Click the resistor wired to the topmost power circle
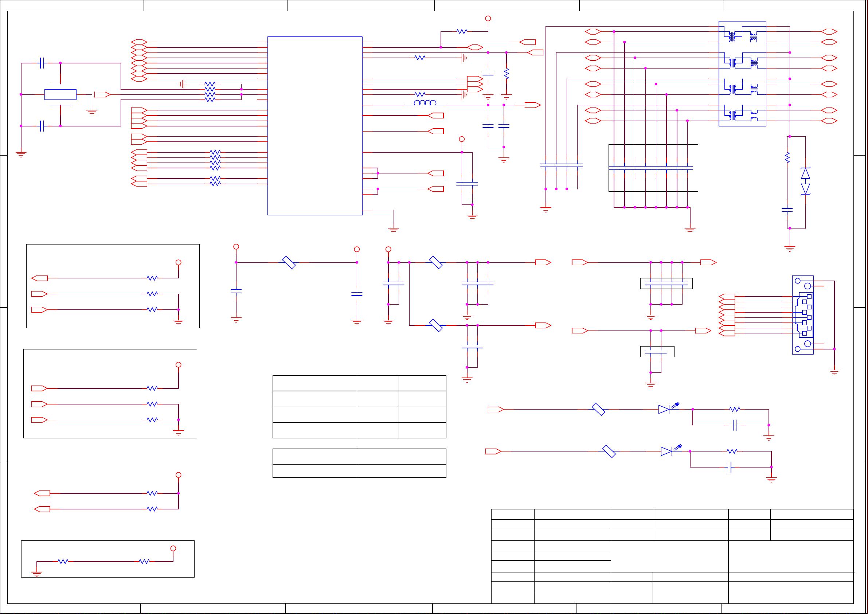Viewport: 868px width, 614px height. (462, 32)
